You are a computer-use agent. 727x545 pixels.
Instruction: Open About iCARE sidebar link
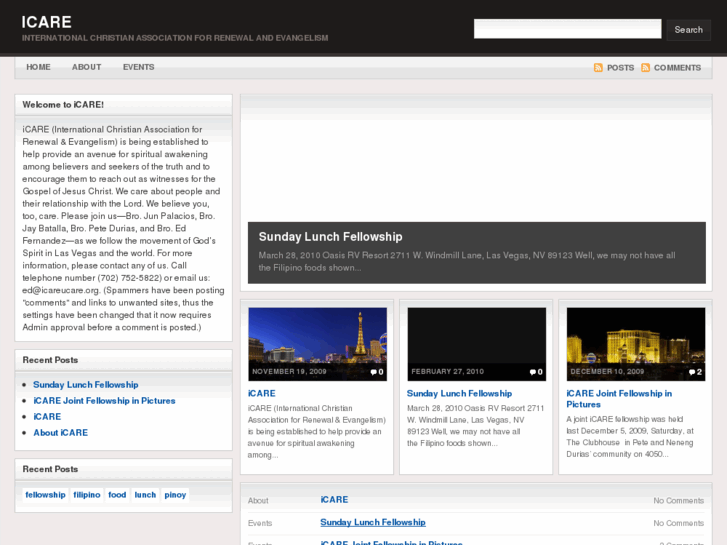click(x=60, y=432)
